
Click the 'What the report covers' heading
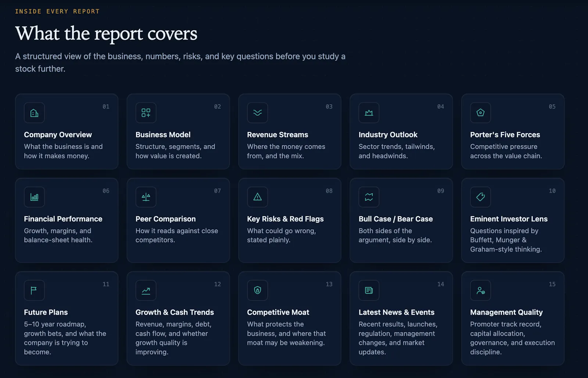(x=106, y=34)
